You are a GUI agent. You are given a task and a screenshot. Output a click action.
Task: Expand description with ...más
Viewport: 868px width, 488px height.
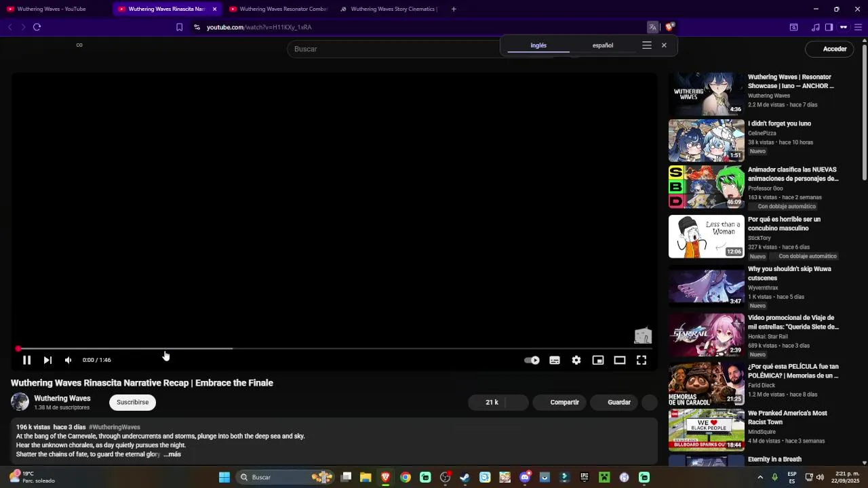(x=172, y=454)
